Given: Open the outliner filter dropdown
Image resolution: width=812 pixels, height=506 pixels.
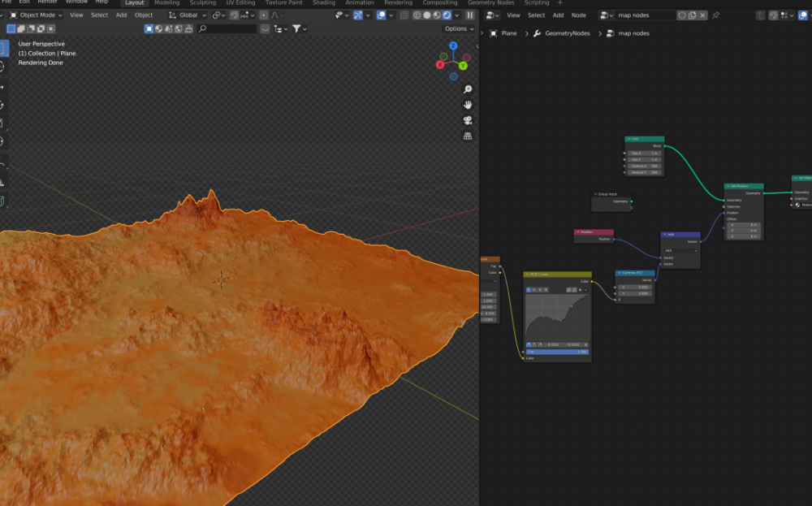Looking at the screenshot, I should coord(300,28).
